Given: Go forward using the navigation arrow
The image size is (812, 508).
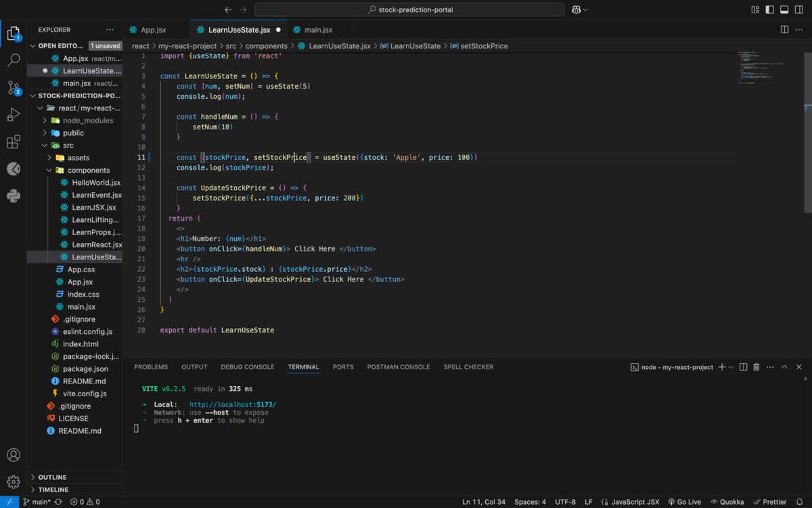Looking at the screenshot, I should [x=244, y=9].
